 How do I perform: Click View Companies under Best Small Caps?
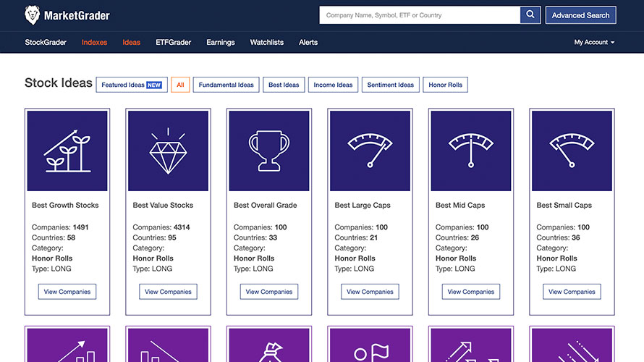(x=572, y=292)
